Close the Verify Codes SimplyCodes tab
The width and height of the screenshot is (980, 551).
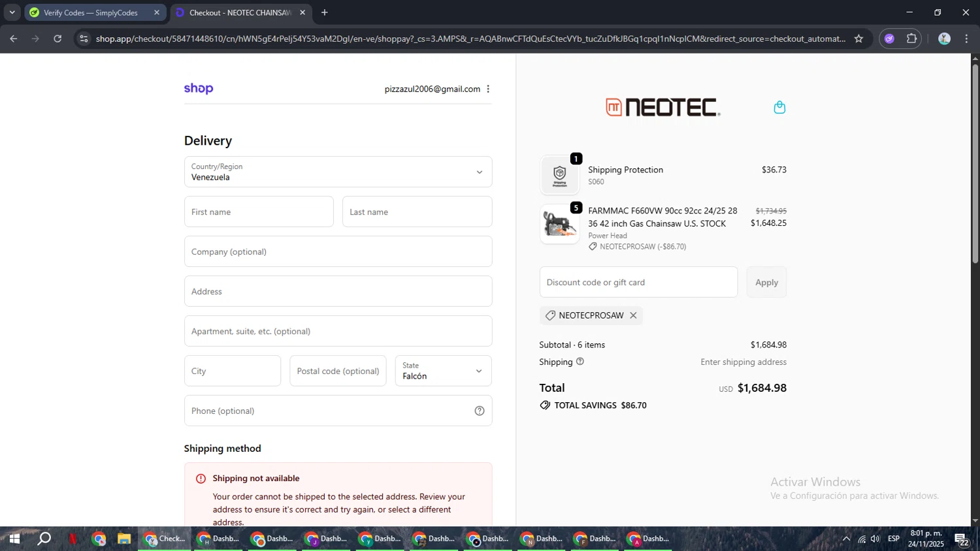[157, 12]
